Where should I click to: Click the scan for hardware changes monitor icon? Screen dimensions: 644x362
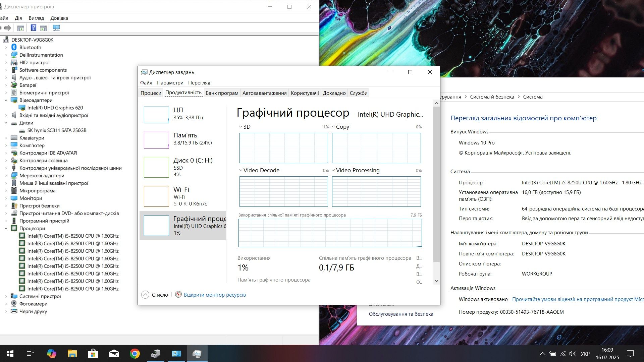click(x=56, y=28)
